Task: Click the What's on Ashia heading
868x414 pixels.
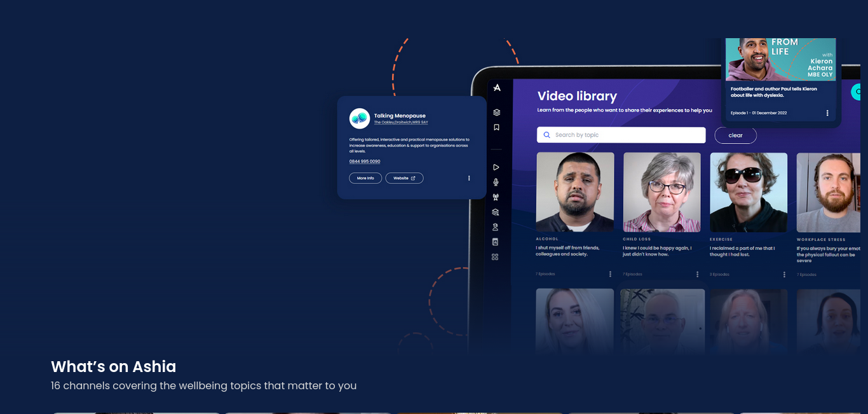Action: [x=114, y=366]
